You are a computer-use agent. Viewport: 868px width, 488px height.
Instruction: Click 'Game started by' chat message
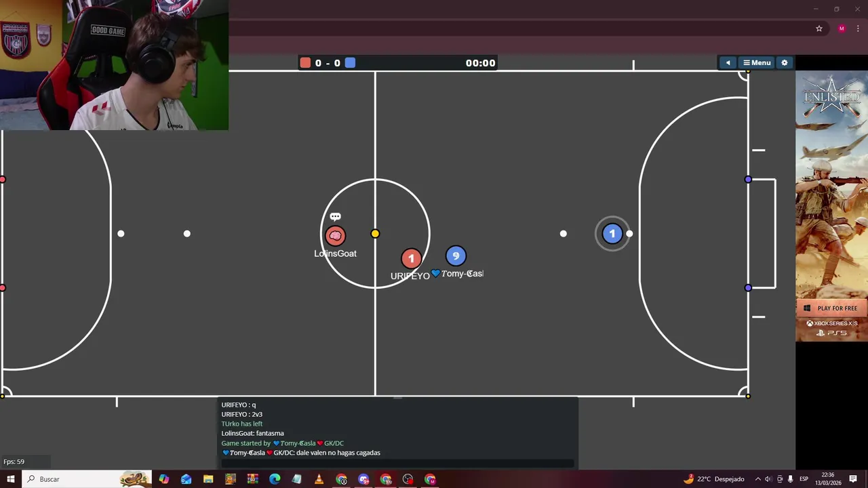[x=283, y=443]
